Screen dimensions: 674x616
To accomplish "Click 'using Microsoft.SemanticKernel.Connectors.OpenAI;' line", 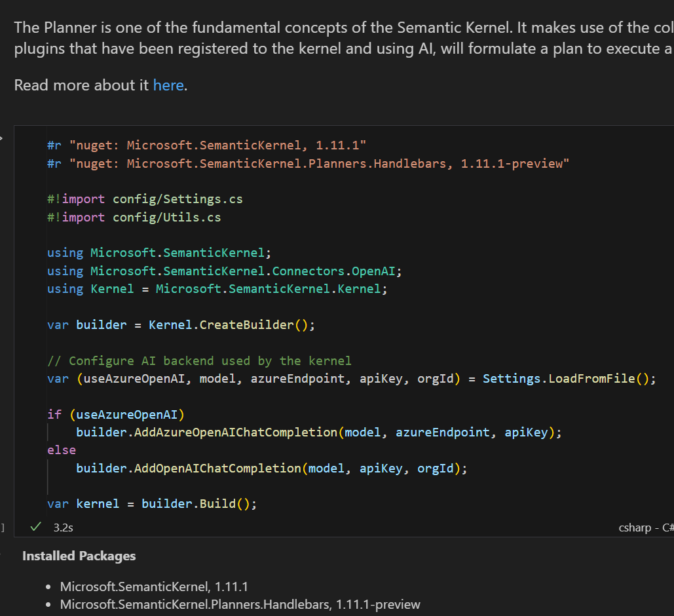I will [x=225, y=271].
